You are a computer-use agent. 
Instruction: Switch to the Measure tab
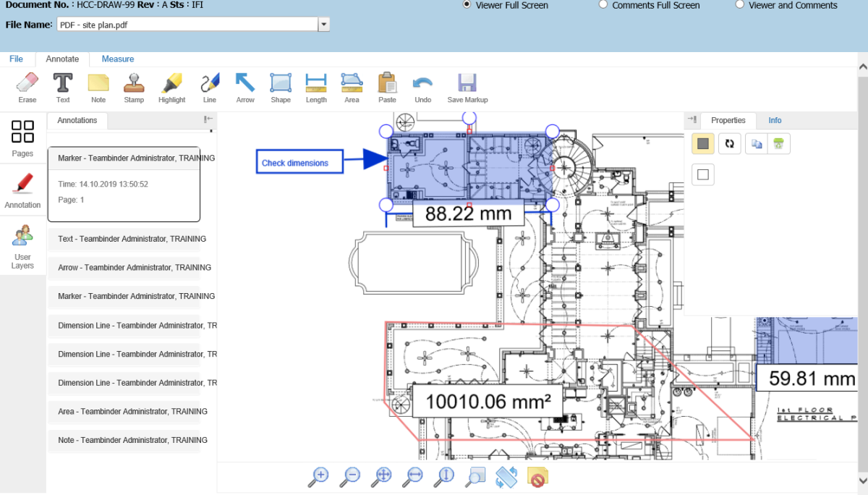point(117,59)
